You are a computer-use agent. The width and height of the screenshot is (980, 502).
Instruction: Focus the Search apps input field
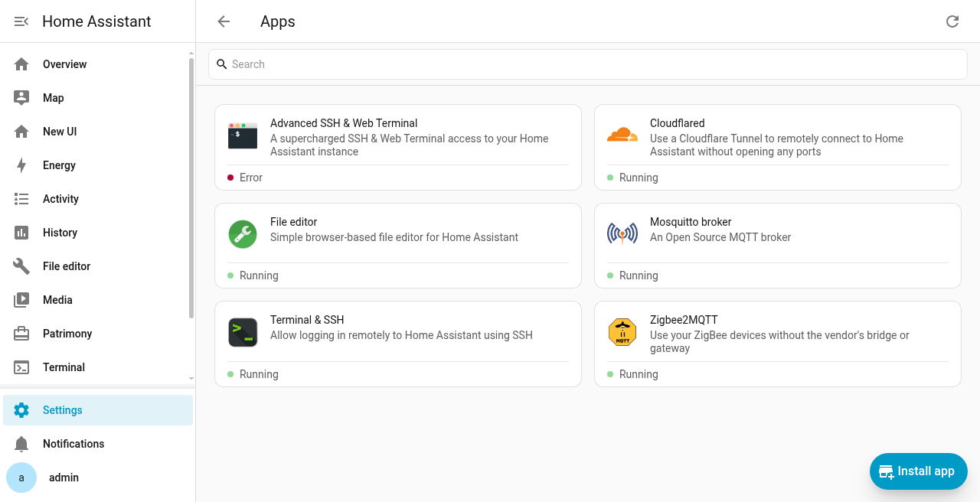pos(588,64)
